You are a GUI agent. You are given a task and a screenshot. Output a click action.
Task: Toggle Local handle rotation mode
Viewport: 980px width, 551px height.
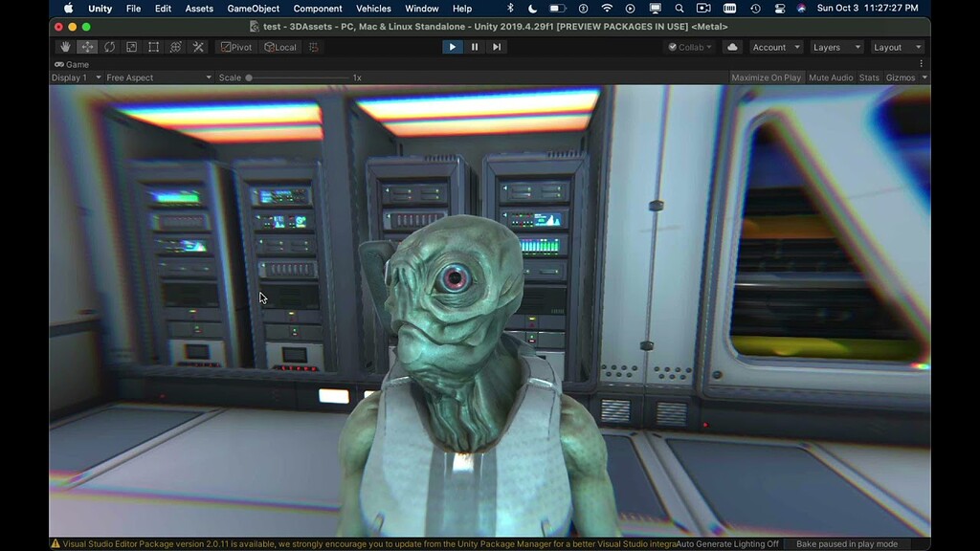[x=279, y=46]
